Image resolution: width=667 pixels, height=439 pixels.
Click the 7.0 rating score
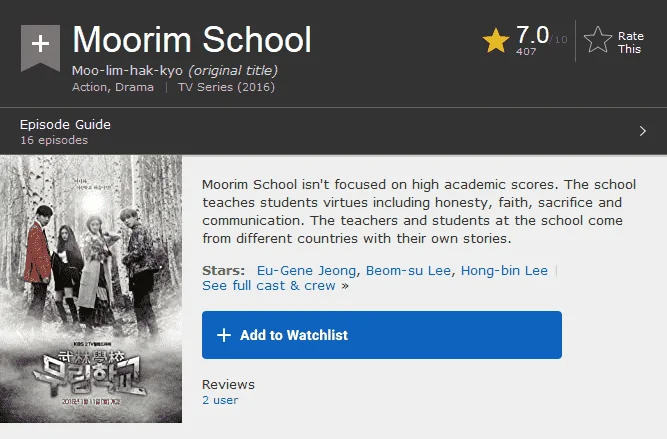[532, 35]
